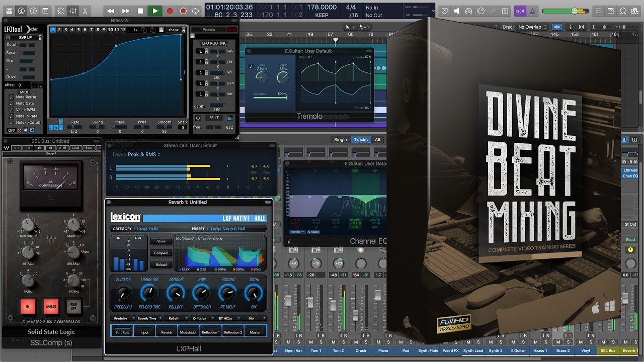Click the green Play button

point(155,11)
